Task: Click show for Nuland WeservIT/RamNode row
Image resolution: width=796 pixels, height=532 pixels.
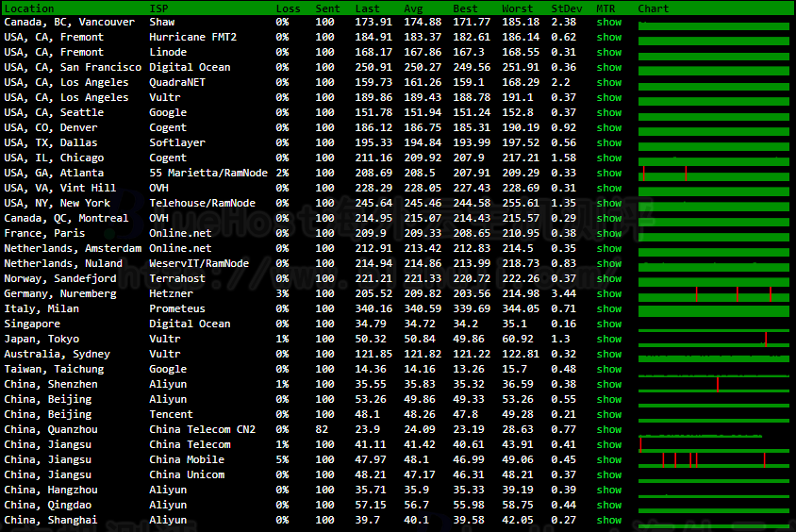Action: 608,263
